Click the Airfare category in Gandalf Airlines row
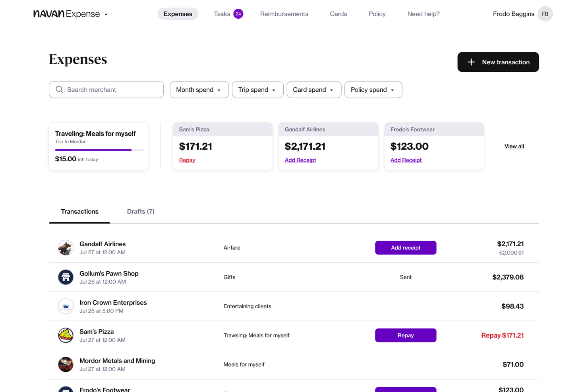 232,248
